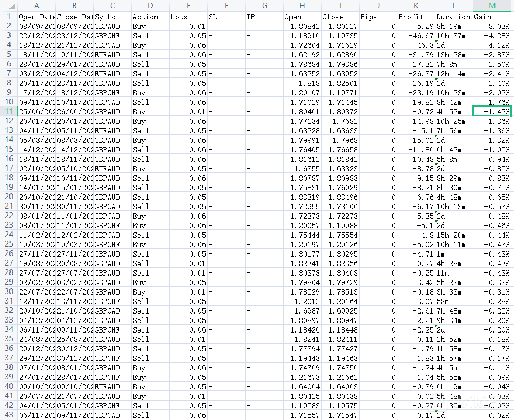Click column H header

pyautogui.click(x=302, y=5)
